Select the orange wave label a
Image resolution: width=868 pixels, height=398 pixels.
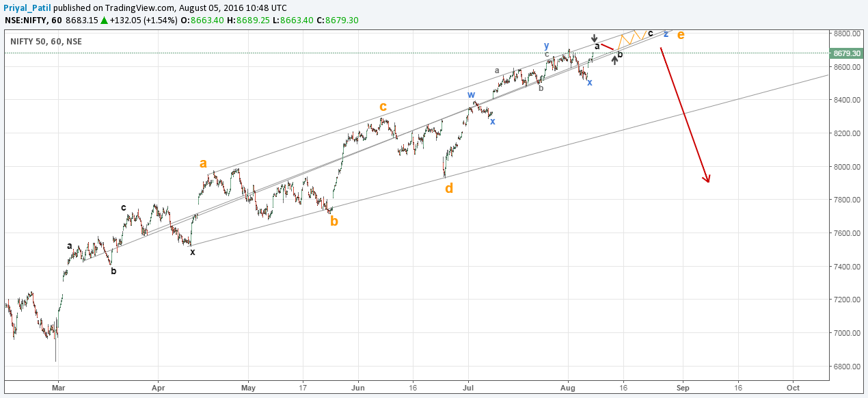tap(203, 163)
